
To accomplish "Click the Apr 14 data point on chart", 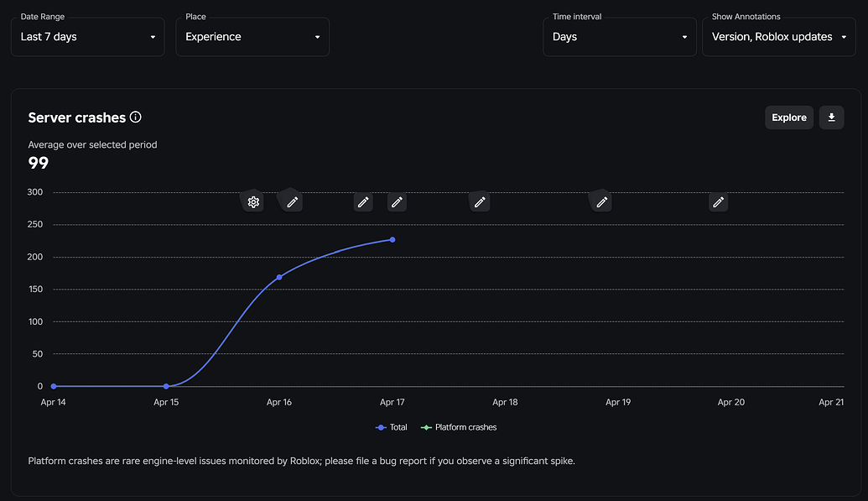I will (54, 386).
